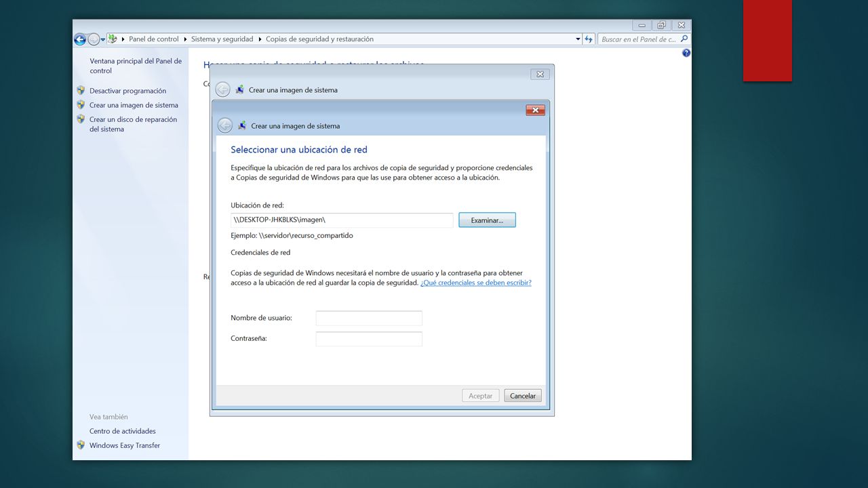Click forward arrow in Control Panel toolbar

click(94, 39)
